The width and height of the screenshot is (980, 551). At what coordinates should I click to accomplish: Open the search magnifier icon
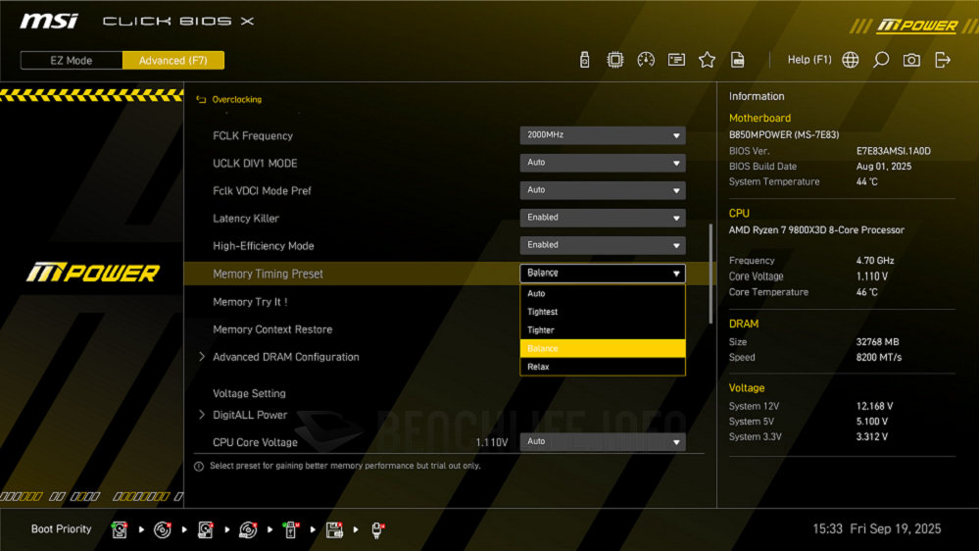881,60
